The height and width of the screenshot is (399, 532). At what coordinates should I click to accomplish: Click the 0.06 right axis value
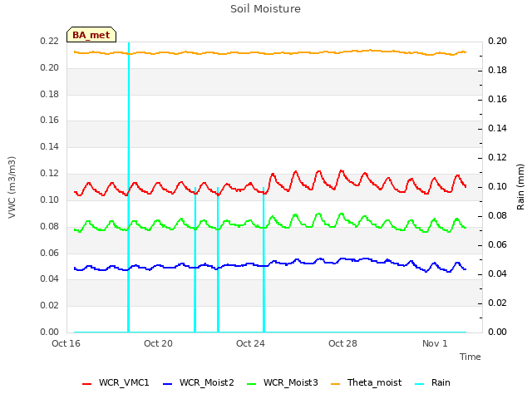click(497, 244)
